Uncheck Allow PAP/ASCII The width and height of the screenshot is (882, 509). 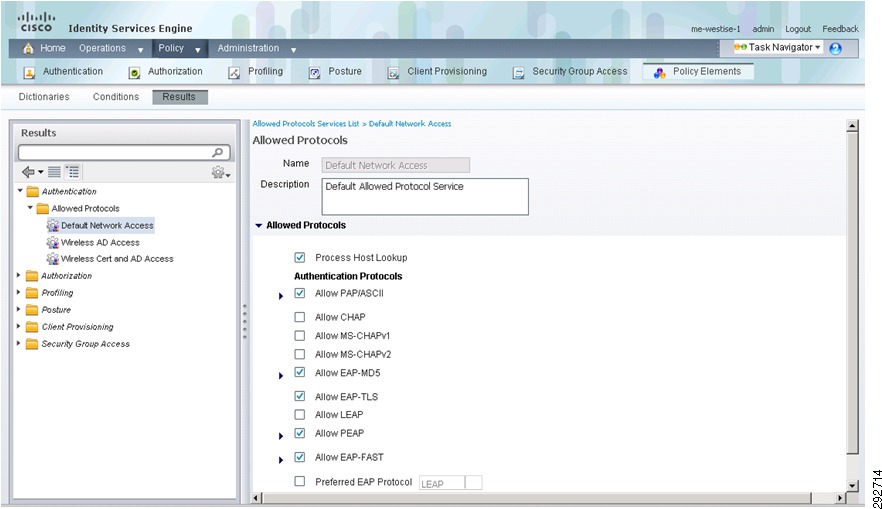pyautogui.click(x=300, y=293)
